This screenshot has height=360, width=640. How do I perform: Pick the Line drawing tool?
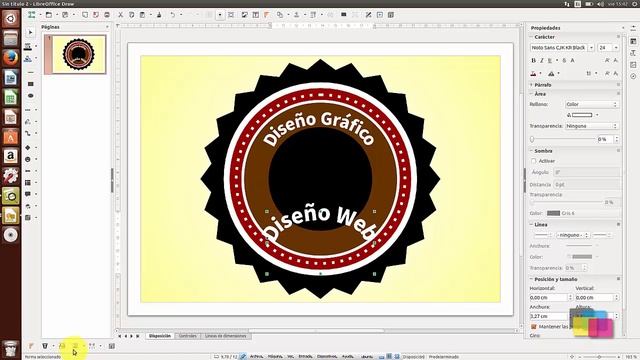tap(31, 72)
